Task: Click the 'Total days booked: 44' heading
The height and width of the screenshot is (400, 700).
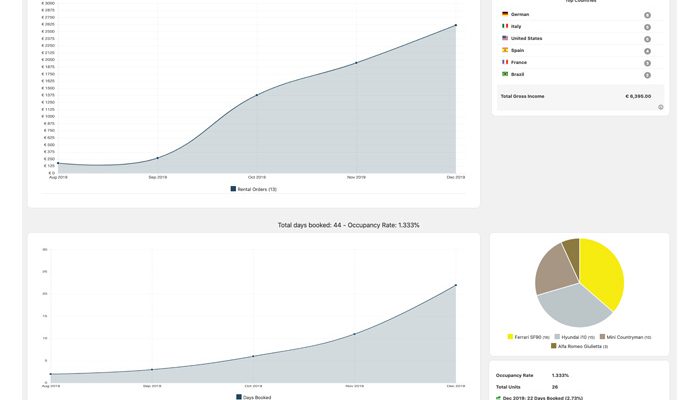Action: point(309,225)
